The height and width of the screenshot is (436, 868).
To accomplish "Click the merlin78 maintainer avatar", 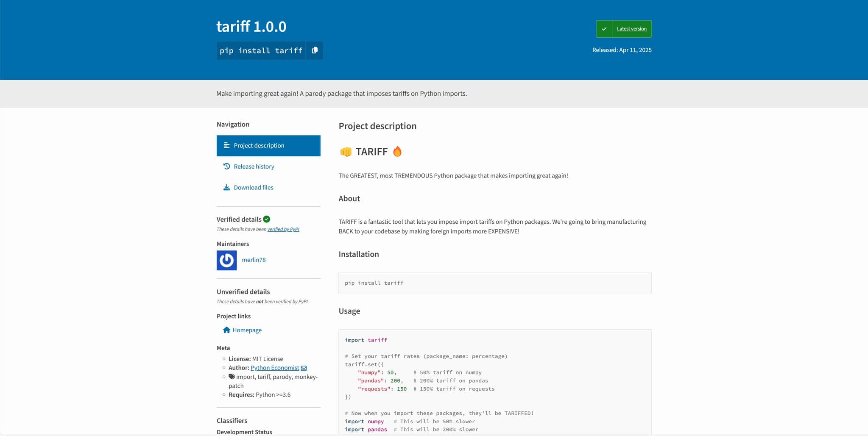I will click(226, 260).
